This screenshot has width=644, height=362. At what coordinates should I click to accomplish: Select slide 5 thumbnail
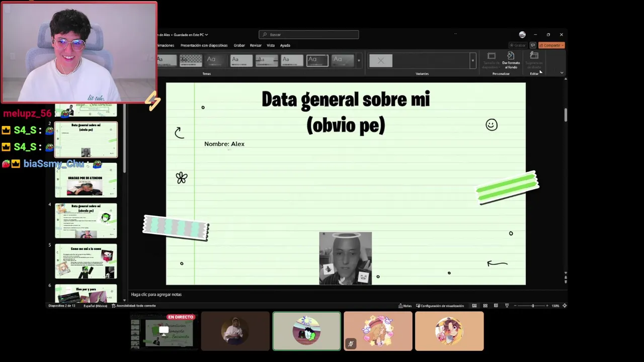point(86,261)
